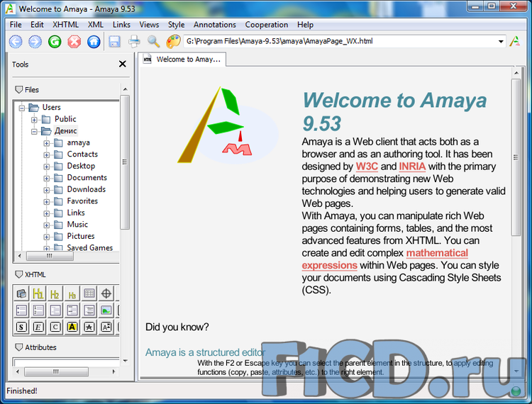Select the Desktop folder in tree

tap(81, 166)
